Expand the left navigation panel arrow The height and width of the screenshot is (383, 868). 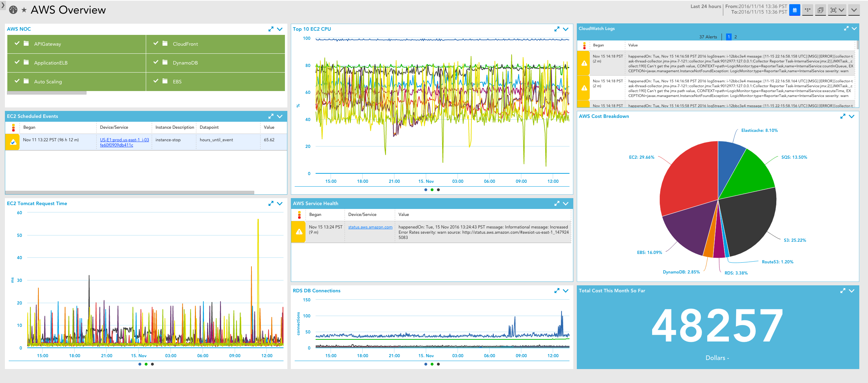(3, 5)
